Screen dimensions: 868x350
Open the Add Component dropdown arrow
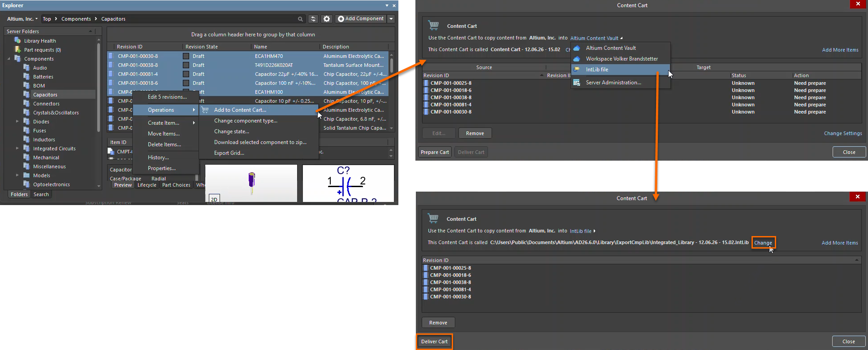(391, 19)
